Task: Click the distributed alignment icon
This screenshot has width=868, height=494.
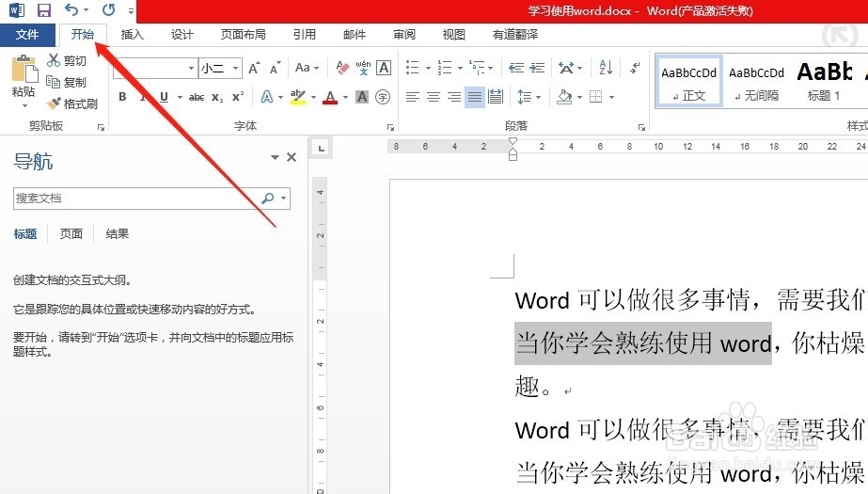Action: pyautogui.click(x=496, y=97)
